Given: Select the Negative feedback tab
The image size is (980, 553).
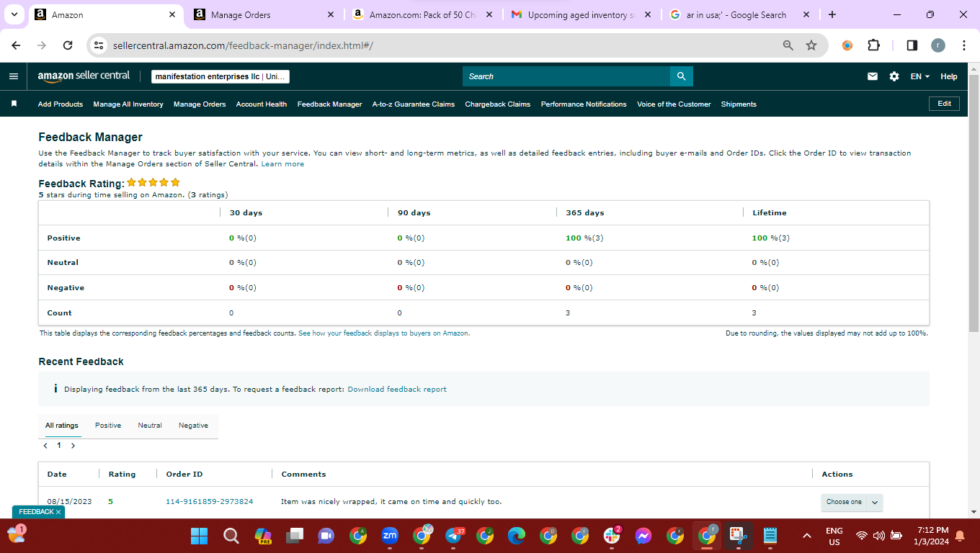Looking at the screenshot, I should (x=193, y=426).
